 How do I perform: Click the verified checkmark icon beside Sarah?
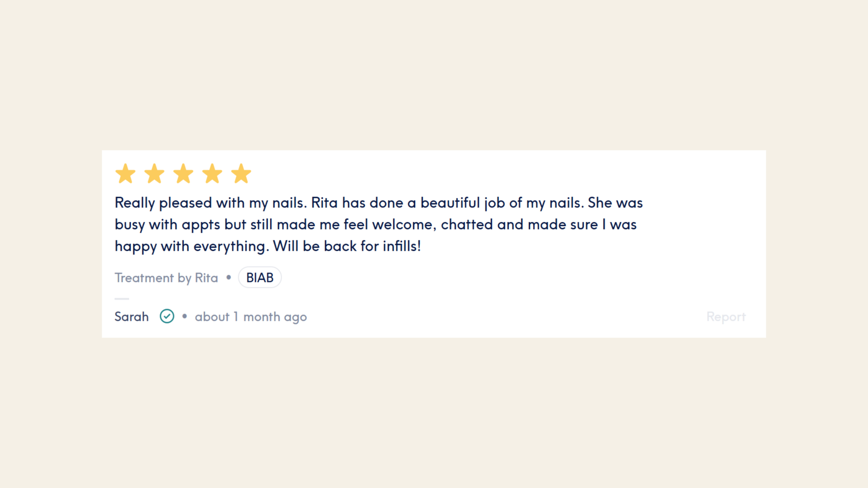pos(167,316)
